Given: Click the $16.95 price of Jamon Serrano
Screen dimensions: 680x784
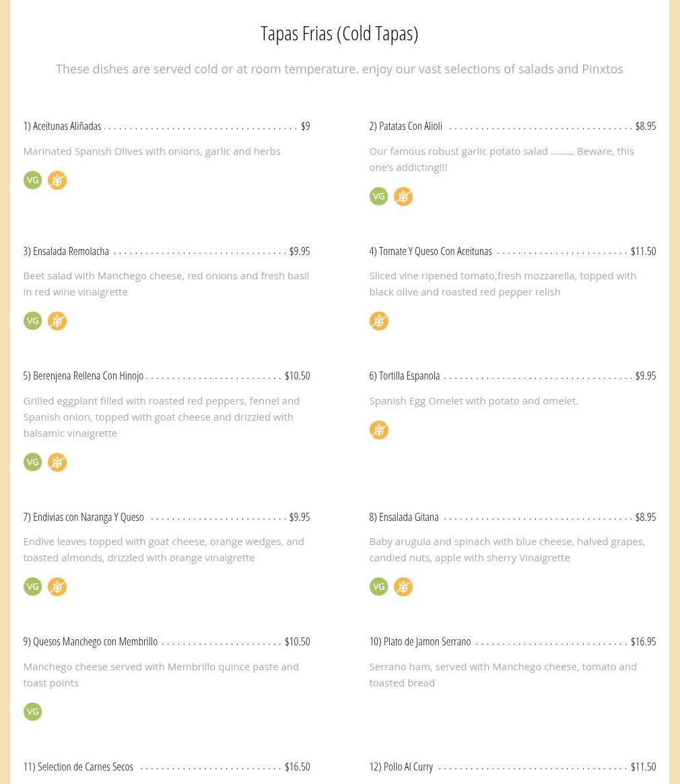Looking at the screenshot, I should [x=643, y=641].
